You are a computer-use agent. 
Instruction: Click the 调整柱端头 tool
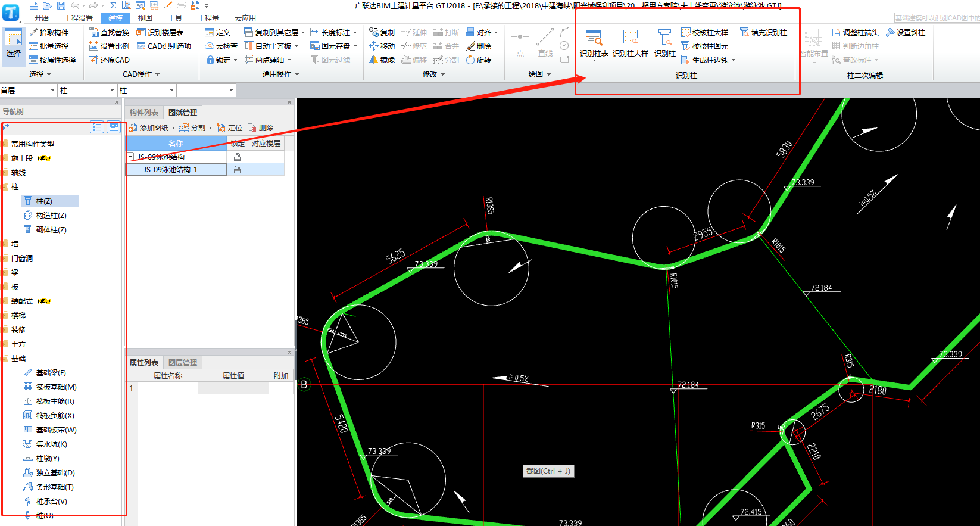(x=855, y=32)
